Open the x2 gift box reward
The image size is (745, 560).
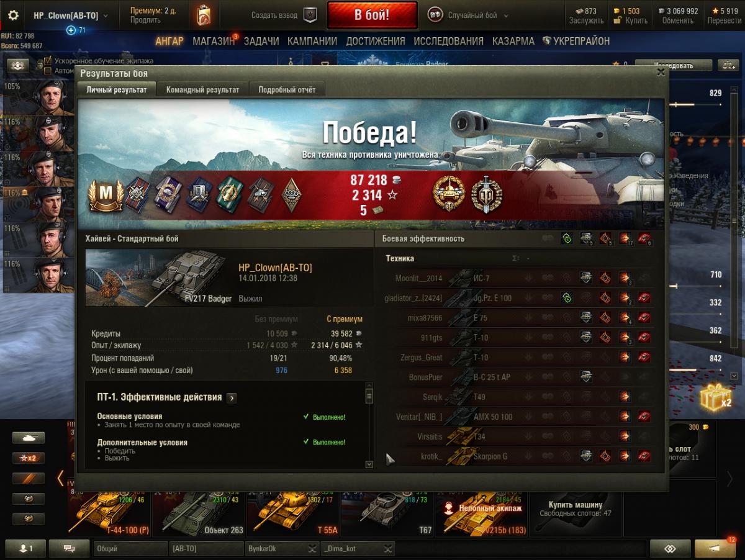point(715,397)
